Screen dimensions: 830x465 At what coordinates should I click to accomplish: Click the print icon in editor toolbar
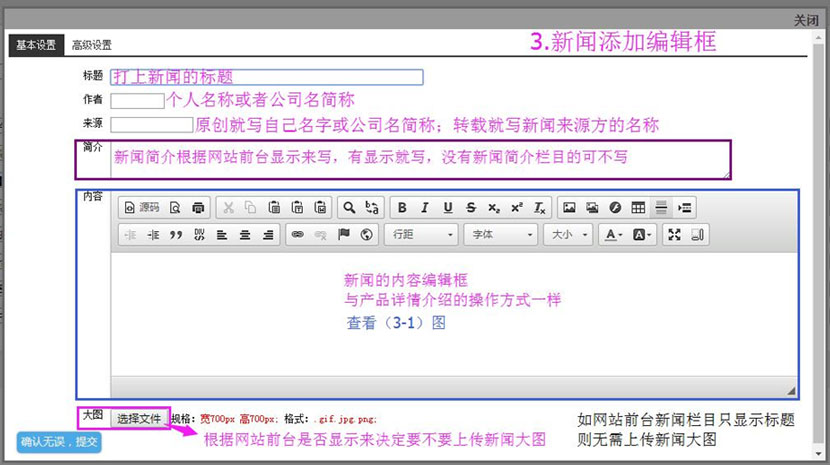click(x=198, y=208)
